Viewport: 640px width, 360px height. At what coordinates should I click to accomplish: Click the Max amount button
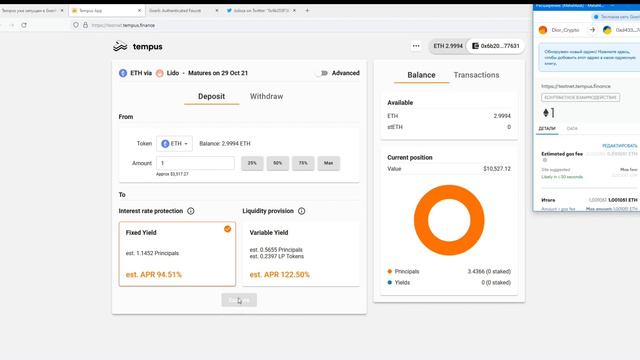[329, 163]
